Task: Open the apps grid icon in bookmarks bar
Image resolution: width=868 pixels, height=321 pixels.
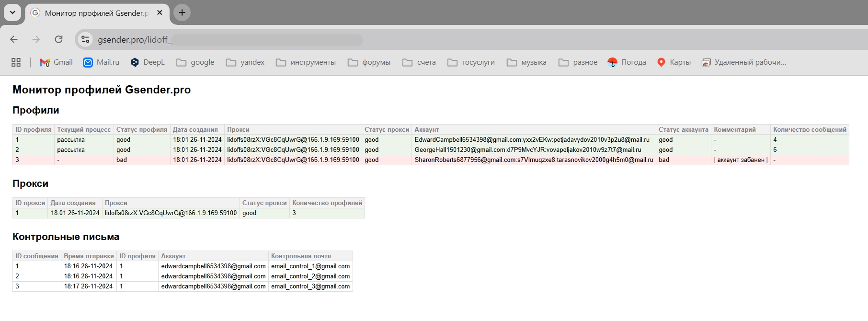Action: pos(16,62)
